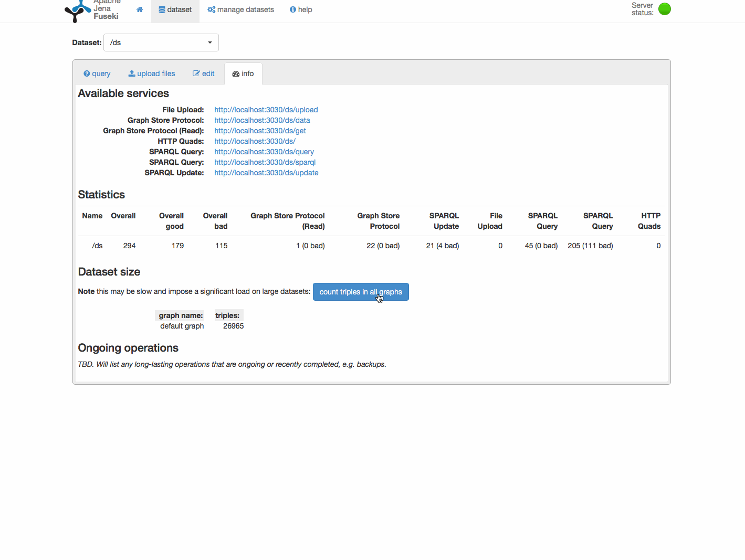The height and width of the screenshot is (560, 745).
Task: Click the Apache Jena Fuseki logo
Action: coord(92,10)
